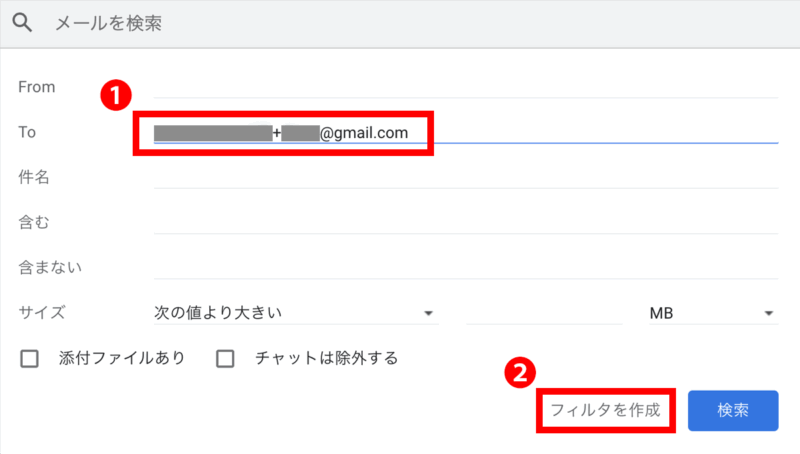Click the From label text
The image size is (800, 454).
pyautogui.click(x=37, y=87)
